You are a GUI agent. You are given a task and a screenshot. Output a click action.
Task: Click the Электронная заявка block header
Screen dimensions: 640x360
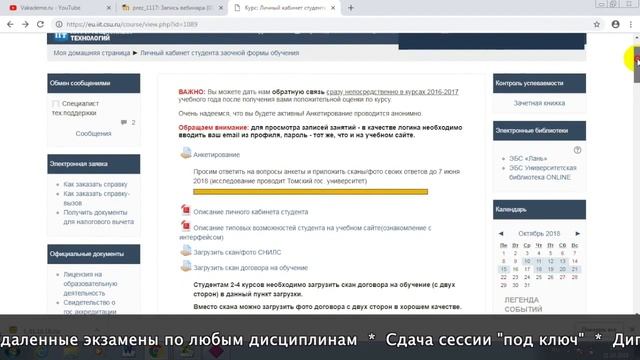pos(93,164)
